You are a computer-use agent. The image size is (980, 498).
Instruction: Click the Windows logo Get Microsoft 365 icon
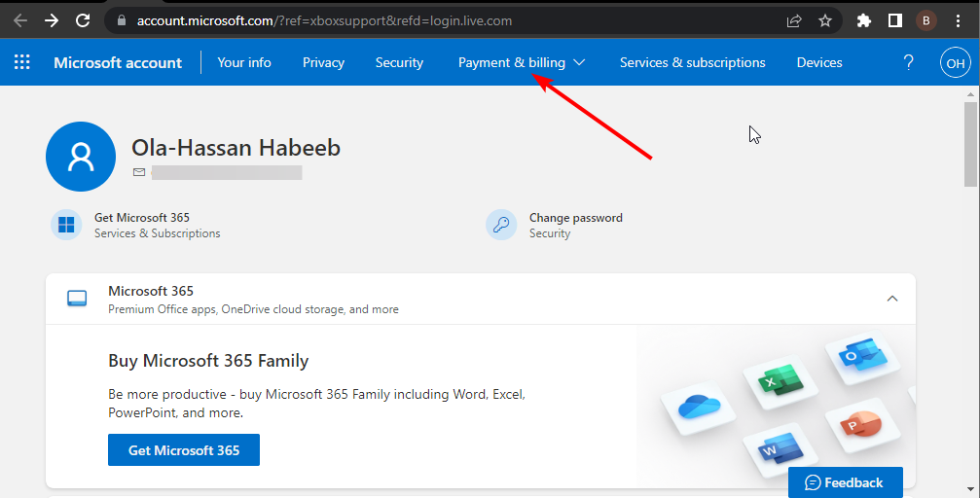tap(66, 225)
